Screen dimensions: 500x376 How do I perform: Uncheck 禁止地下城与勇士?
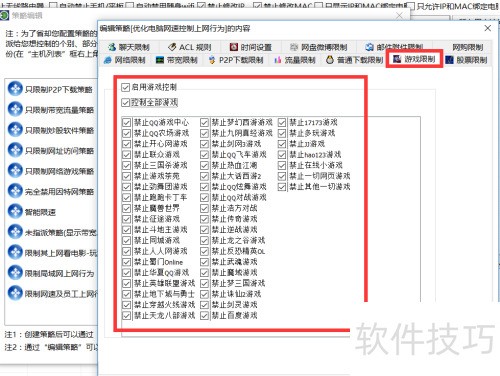point(126,294)
